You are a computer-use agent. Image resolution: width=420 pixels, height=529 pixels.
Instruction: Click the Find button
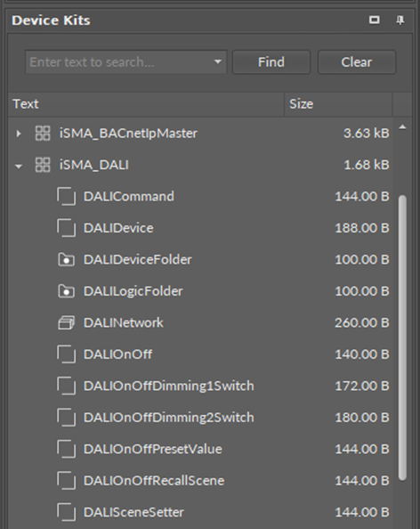(x=271, y=62)
